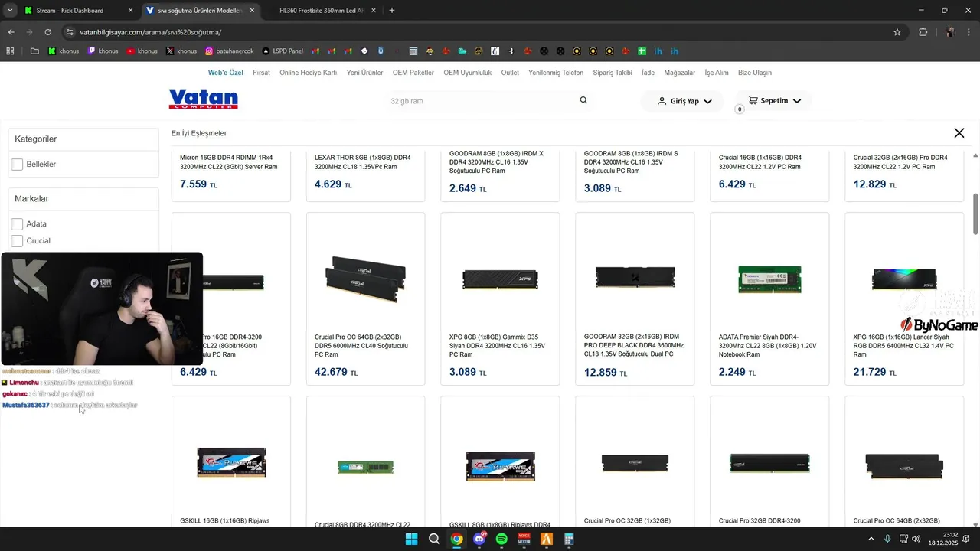Bookmark this page with the star icon
The image size is (980, 551).
coord(897,32)
